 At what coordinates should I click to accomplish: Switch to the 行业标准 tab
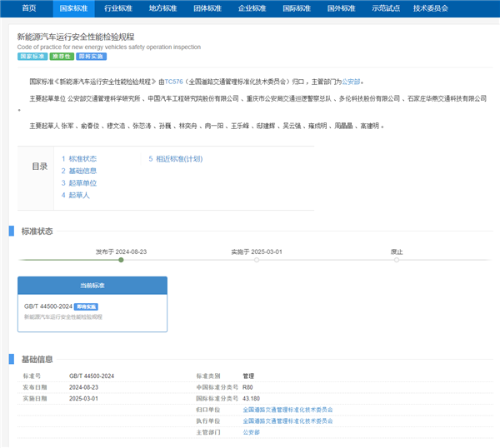click(x=117, y=7)
